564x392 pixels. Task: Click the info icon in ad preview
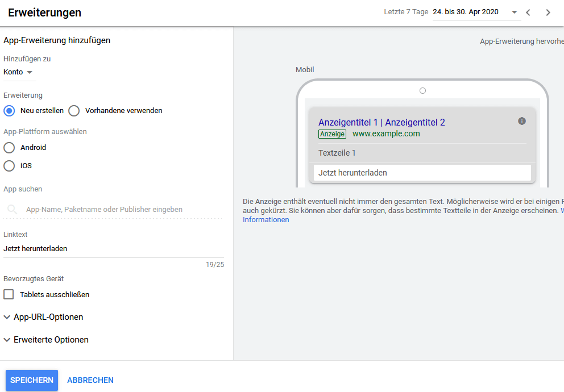tap(522, 121)
